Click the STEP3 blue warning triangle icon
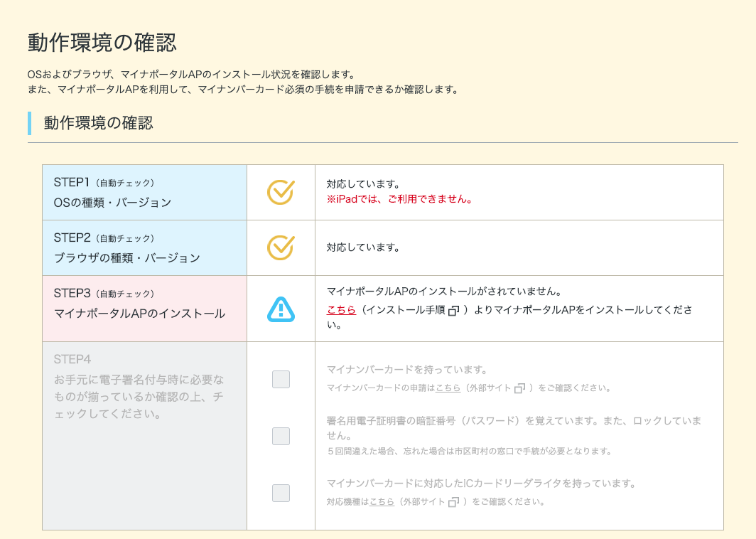The width and height of the screenshot is (756, 539). (x=281, y=309)
